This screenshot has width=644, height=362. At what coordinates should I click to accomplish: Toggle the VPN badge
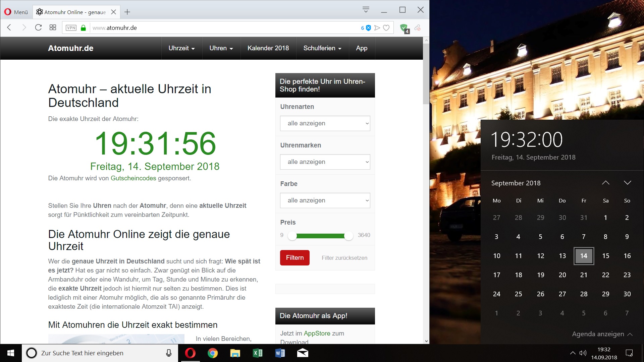pyautogui.click(x=71, y=28)
